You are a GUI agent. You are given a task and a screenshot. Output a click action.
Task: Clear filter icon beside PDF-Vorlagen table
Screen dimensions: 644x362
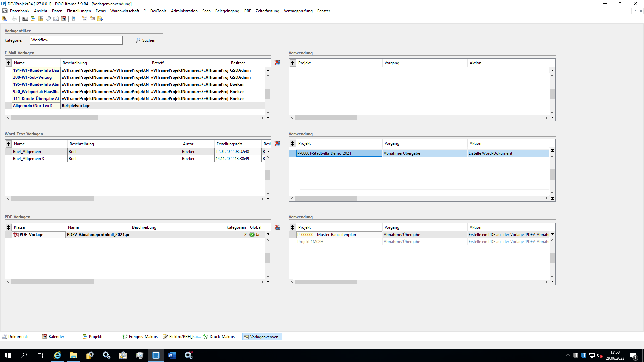point(277,227)
